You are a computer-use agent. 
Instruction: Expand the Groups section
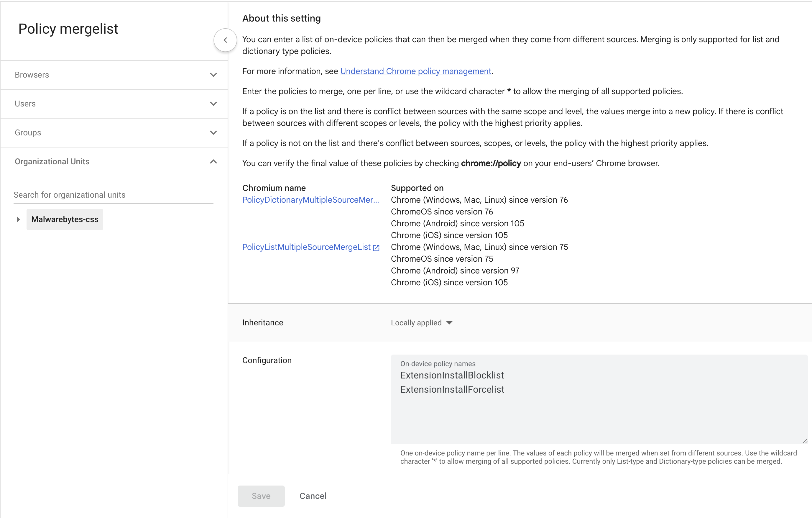(114, 133)
